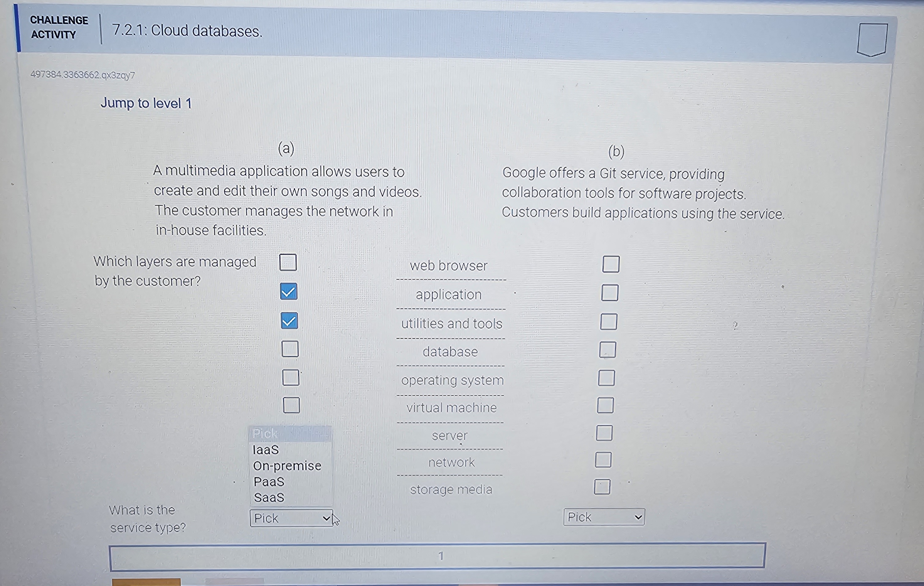
Task: Click the 'storage media' layer label
Action: (451, 489)
